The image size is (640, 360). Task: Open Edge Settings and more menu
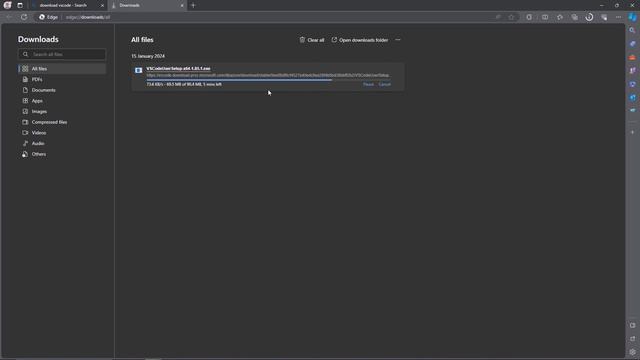click(x=619, y=17)
